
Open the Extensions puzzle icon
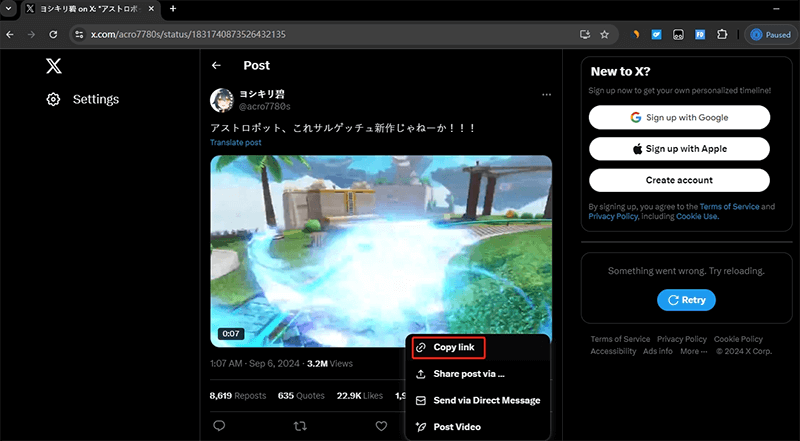click(721, 35)
